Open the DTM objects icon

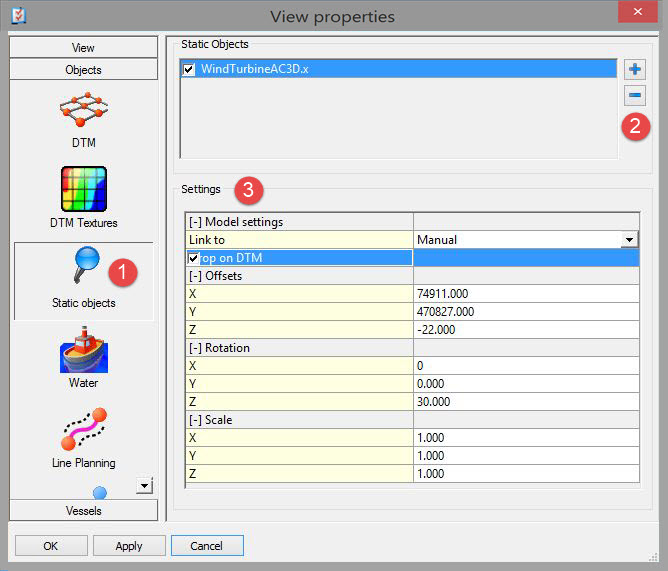(84, 110)
